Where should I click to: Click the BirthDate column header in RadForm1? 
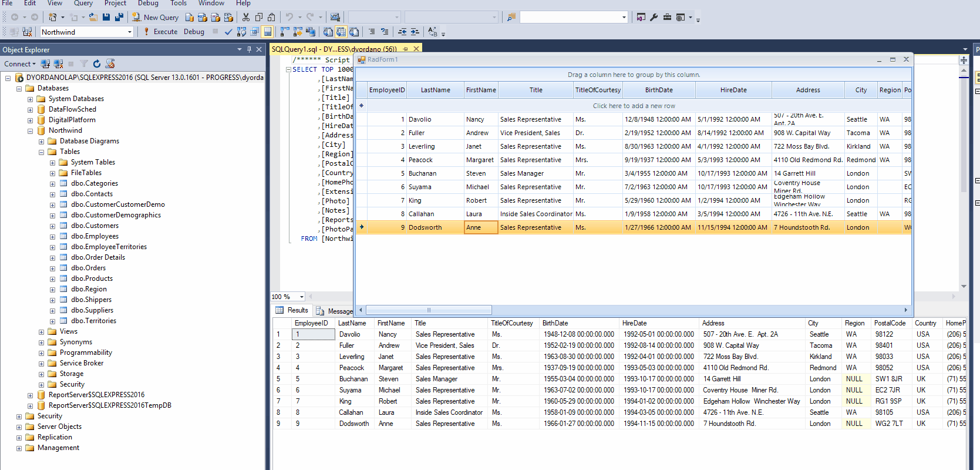tap(659, 90)
